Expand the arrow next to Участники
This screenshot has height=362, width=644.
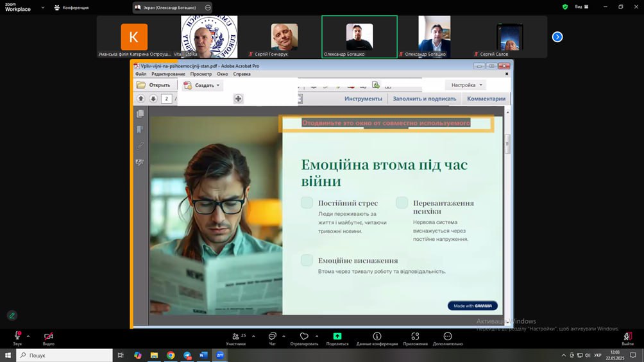[x=253, y=336]
